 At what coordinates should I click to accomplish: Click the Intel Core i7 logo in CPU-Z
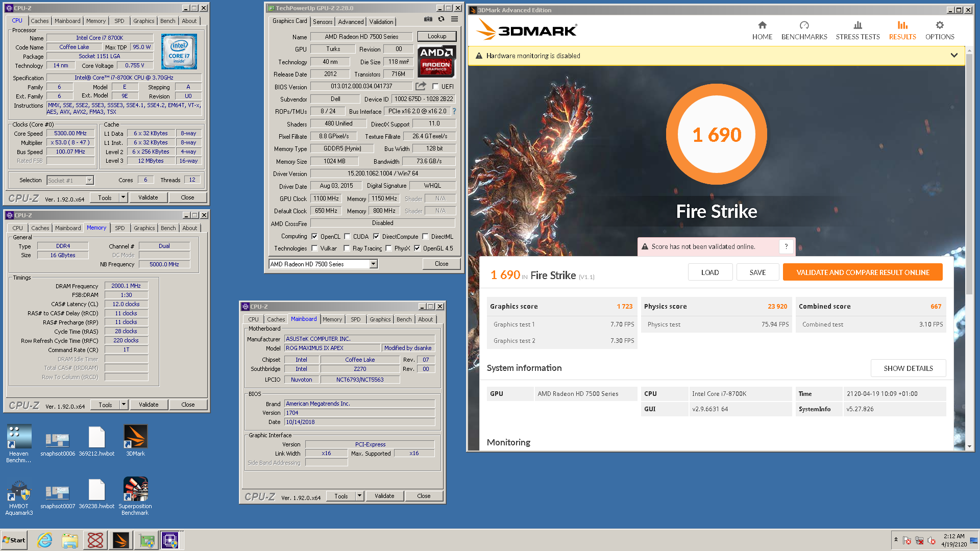point(179,52)
